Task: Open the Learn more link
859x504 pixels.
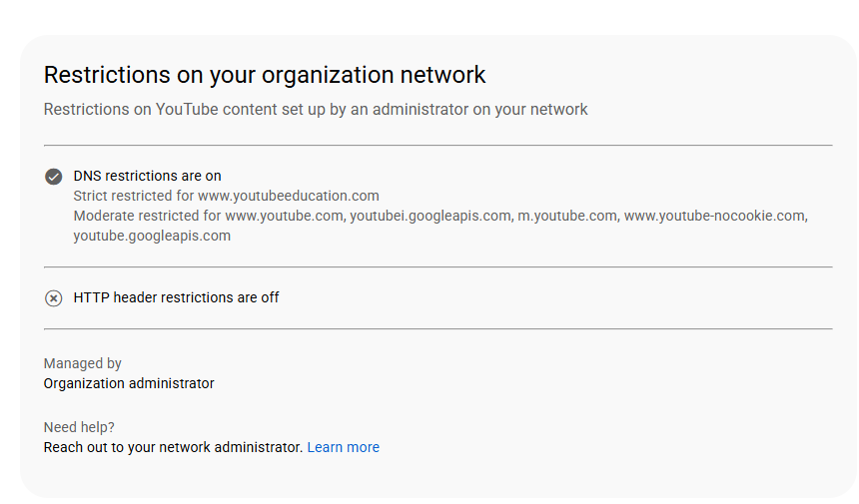Action: coord(343,447)
